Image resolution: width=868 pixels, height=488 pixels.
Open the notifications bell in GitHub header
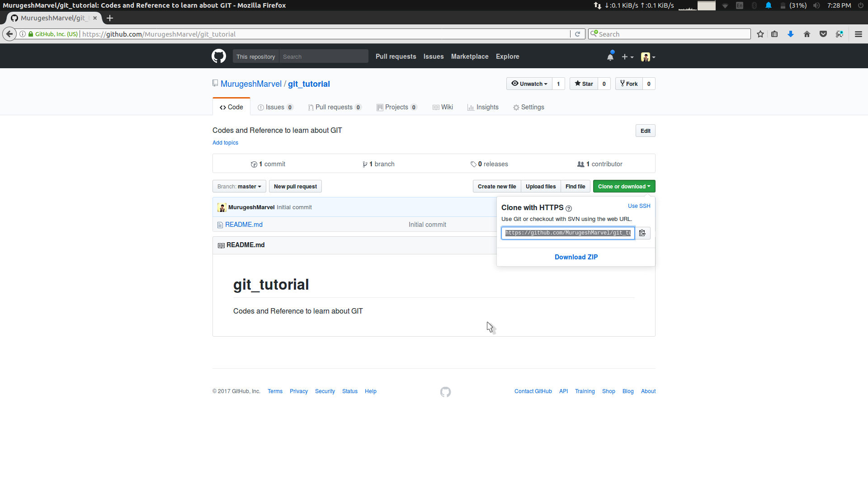click(x=610, y=56)
